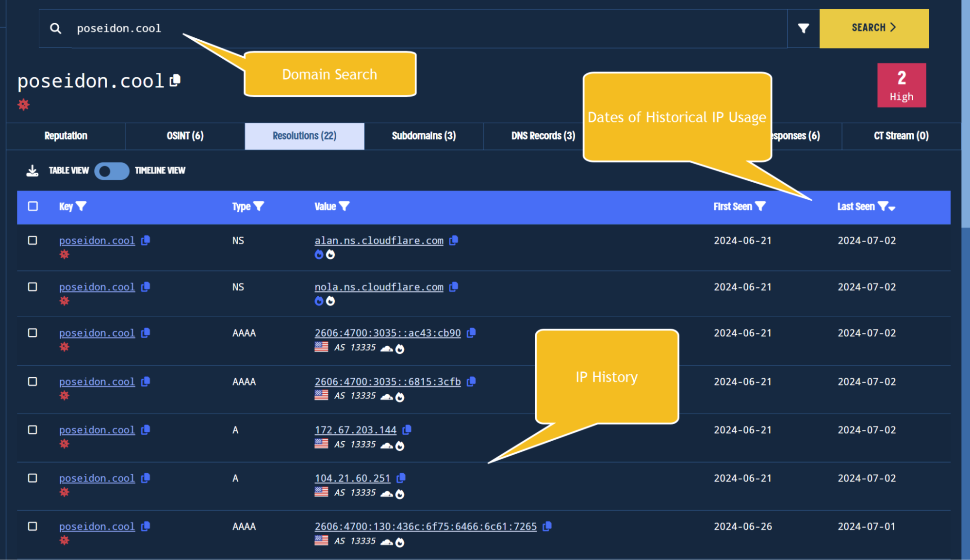Copy poseidon.cool key in nola.ns row
The height and width of the screenshot is (560, 970).
(146, 287)
